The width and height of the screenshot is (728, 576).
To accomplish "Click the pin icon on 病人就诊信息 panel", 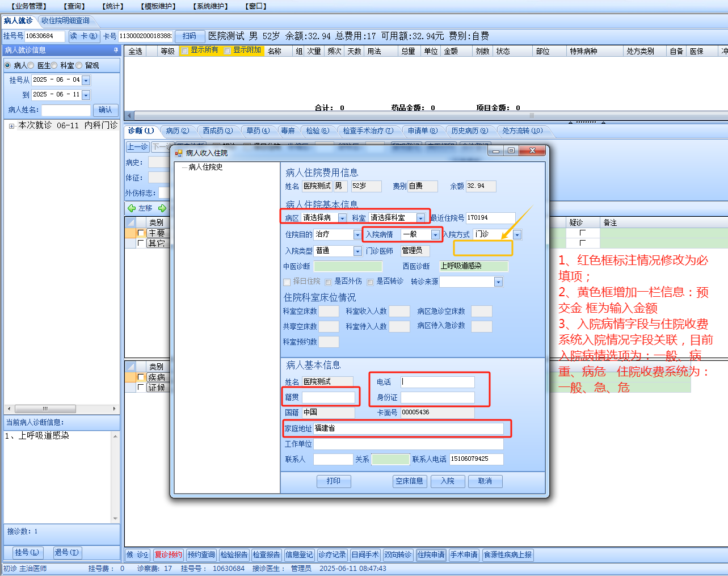I will 116,50.
